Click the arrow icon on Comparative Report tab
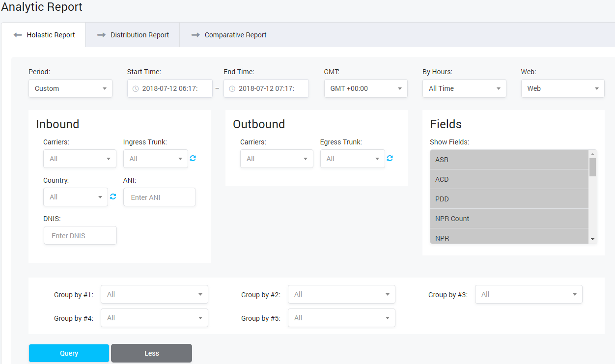This screenshot has width=615, height=364. coord(196,34)
